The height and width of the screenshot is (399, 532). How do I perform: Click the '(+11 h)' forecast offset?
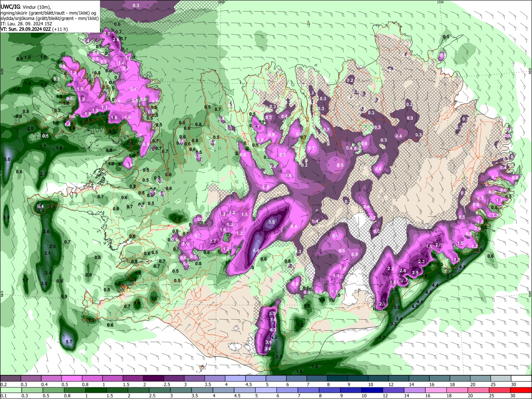[60, 29]
